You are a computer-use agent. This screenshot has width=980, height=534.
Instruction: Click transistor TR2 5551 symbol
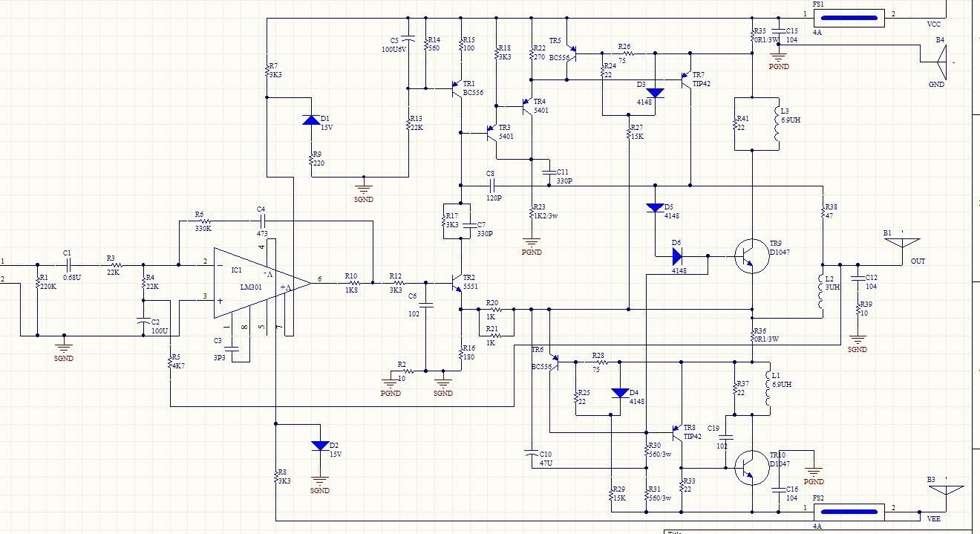pos(455,282)
